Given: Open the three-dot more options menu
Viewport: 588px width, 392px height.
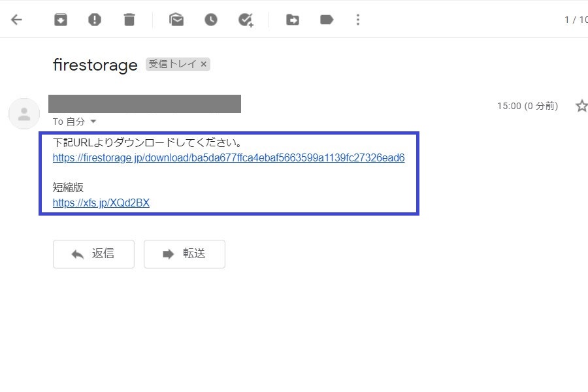Looking at the screenshot, I should coord(357,20).
